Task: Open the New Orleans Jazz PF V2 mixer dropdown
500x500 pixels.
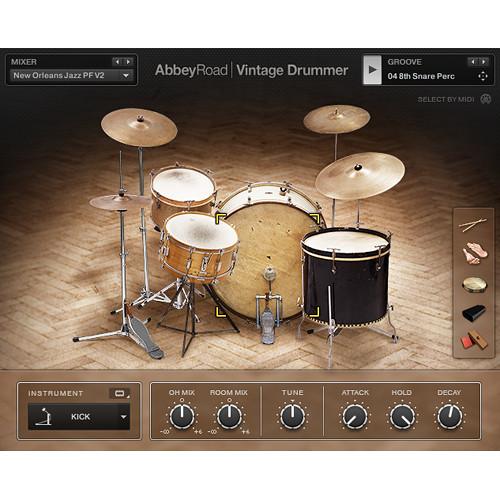Action: (71, 76)
